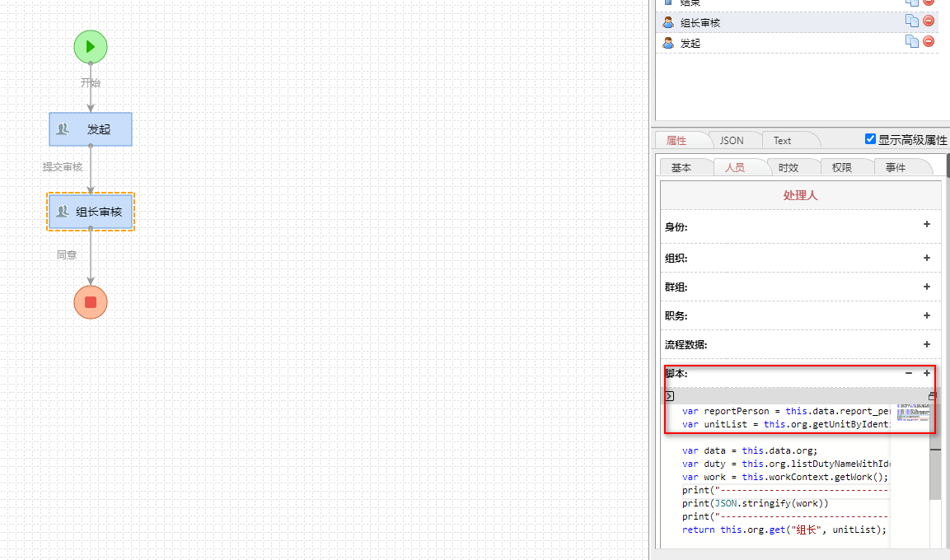950x560 pixels.
Task: Select the 发起 activity node
Action: (x=91, y=129)
